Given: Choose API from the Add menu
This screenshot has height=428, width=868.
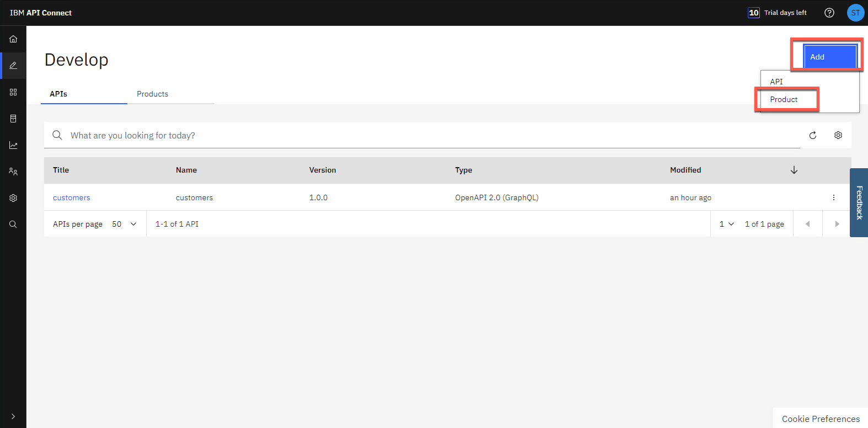Looking at the screenshot, I should [x=776, y=82].
